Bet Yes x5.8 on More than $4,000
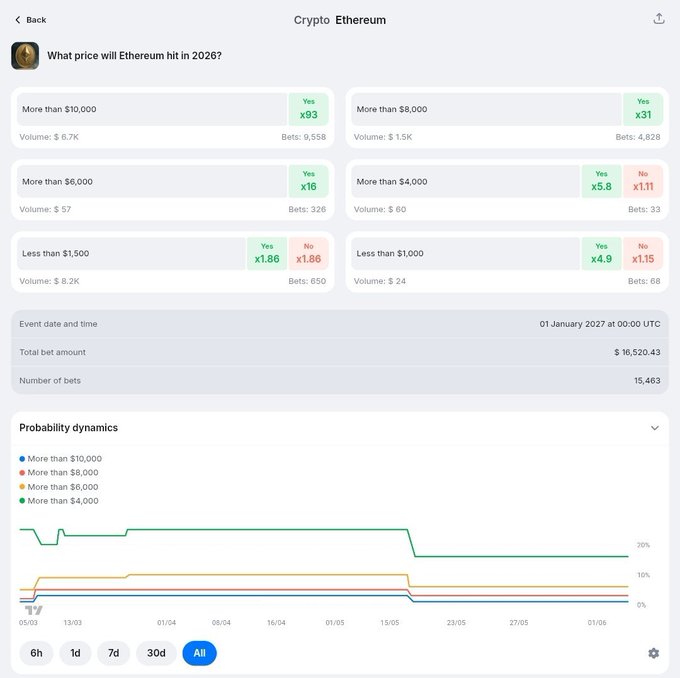The width and height of the screenshot is (680, 678). [601, 181]
